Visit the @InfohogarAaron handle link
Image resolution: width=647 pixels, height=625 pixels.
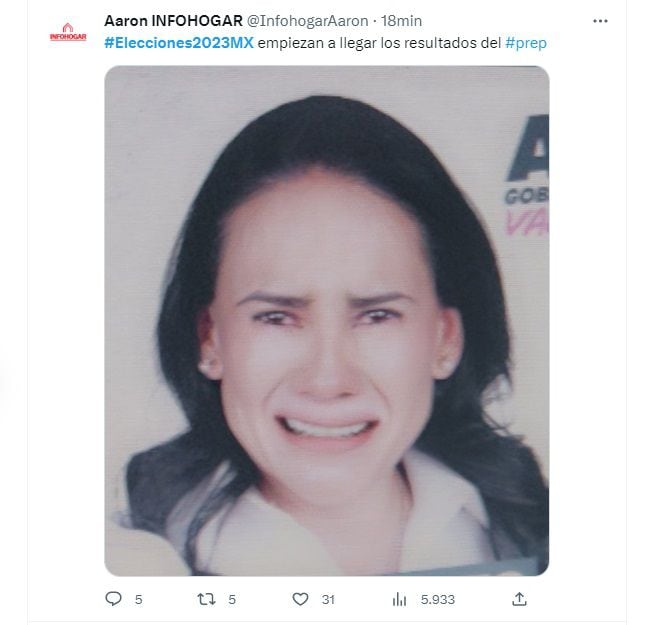pos(307,21)
